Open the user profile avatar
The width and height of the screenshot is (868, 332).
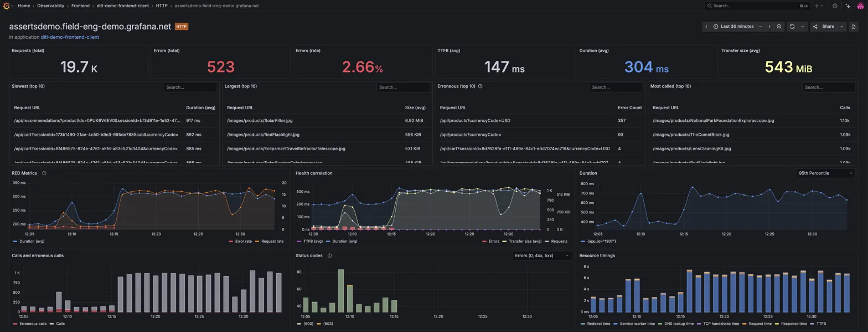pos(860,6)
